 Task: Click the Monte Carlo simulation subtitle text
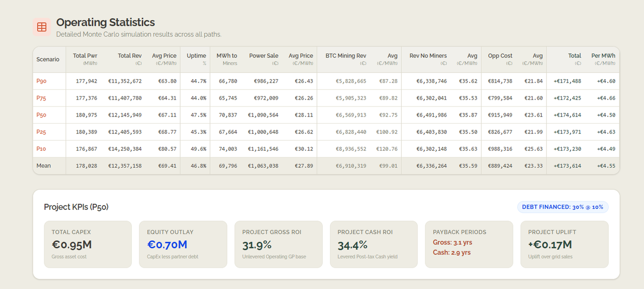[x=139, y=35]
